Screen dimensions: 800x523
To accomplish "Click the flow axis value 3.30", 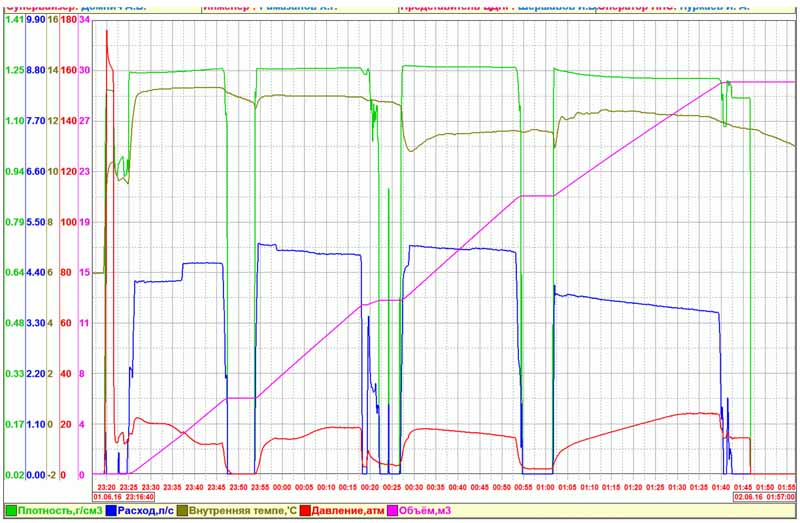I will 36,323.
